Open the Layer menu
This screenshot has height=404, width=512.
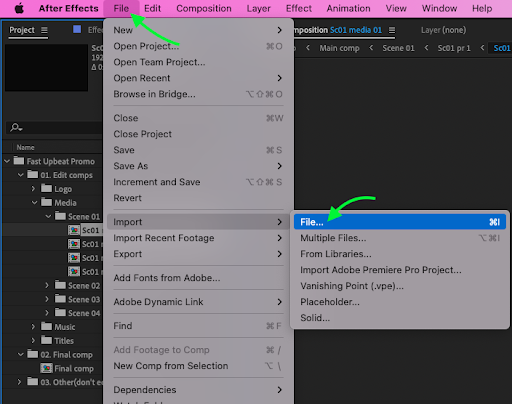[259, 8]
